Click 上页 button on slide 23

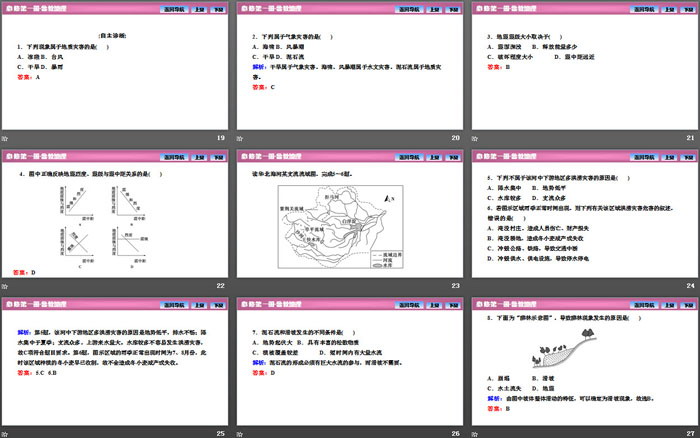point(434,157)
